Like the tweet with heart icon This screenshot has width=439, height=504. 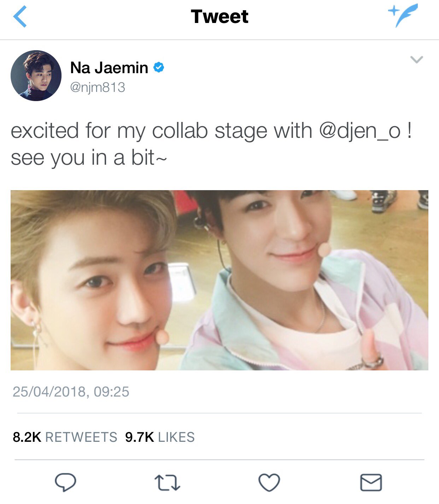(269, 482)
